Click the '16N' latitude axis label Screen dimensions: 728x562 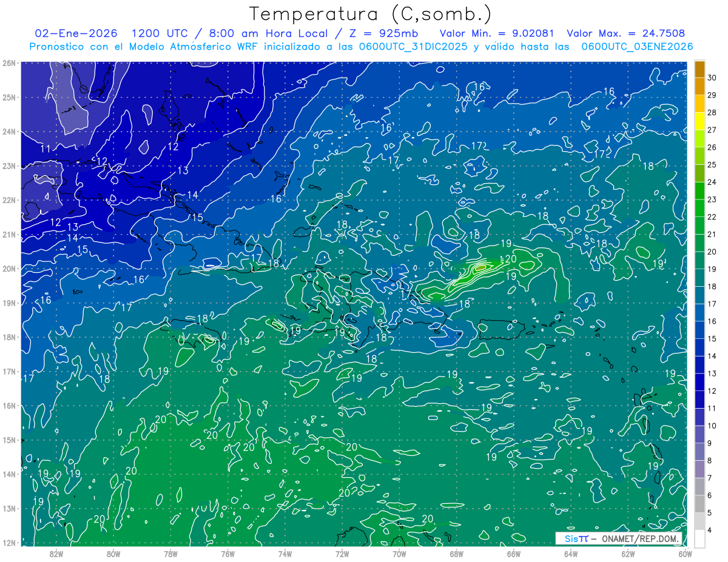coord(8,406)
